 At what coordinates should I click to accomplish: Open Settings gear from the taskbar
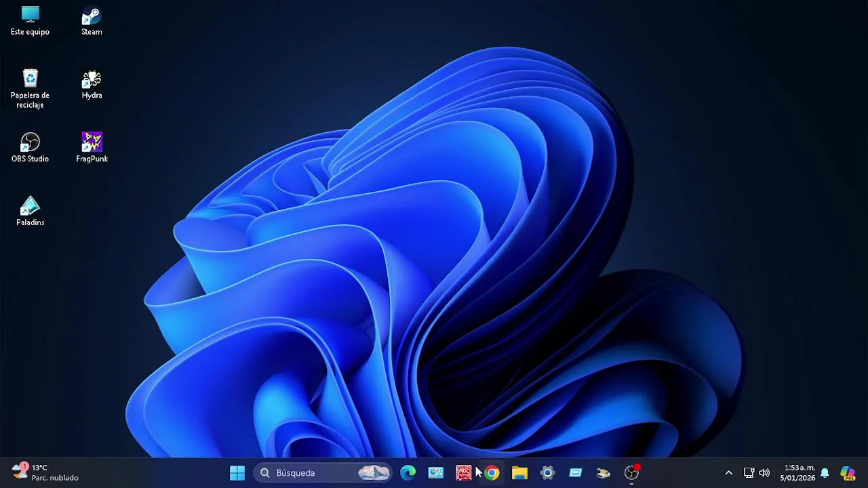[548, 473]
